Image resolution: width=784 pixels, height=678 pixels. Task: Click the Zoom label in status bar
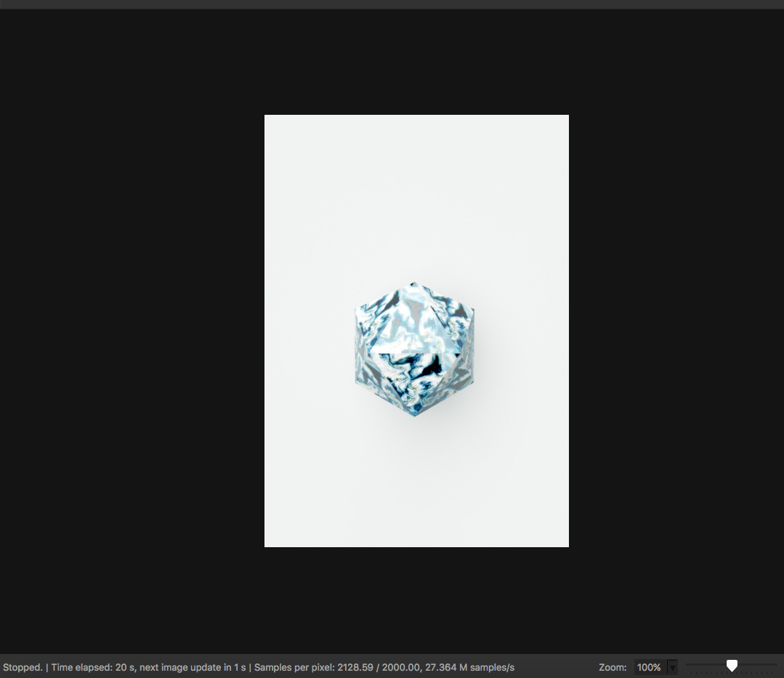coord(613,667)
